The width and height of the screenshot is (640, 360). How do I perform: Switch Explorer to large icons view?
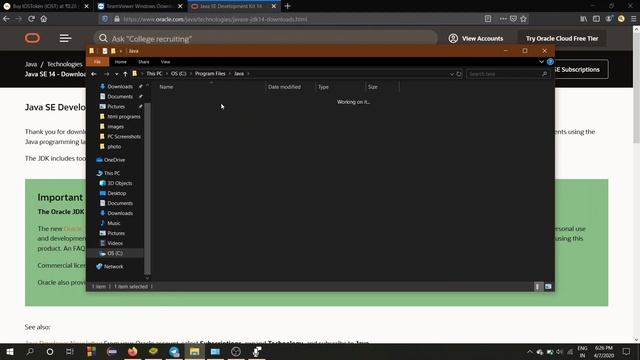point(548,287)
